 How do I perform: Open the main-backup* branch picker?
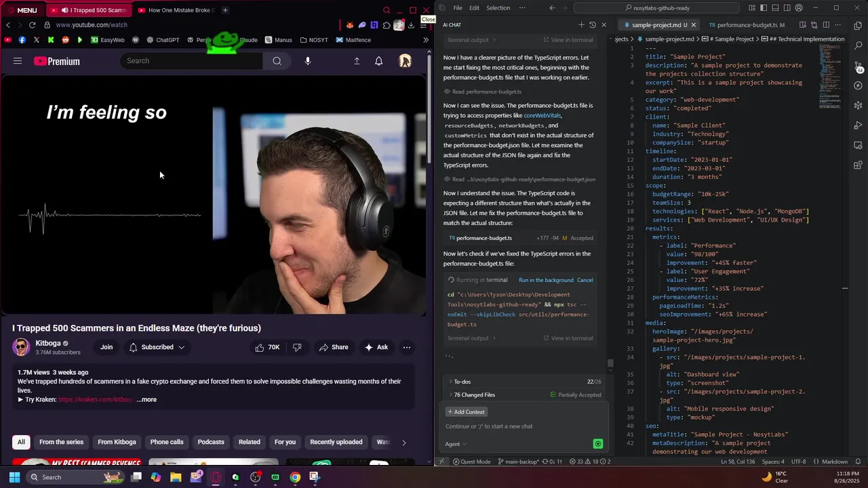[518, 462]
